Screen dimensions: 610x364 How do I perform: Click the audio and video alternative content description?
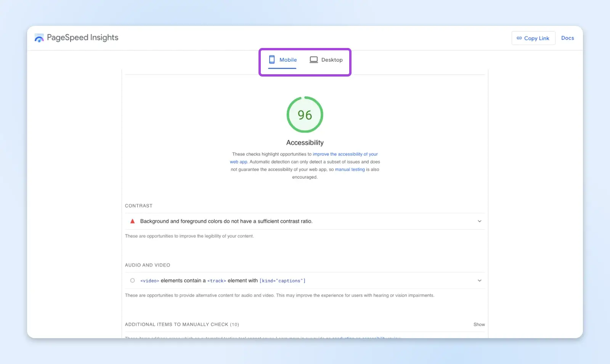tap(280, 295)
